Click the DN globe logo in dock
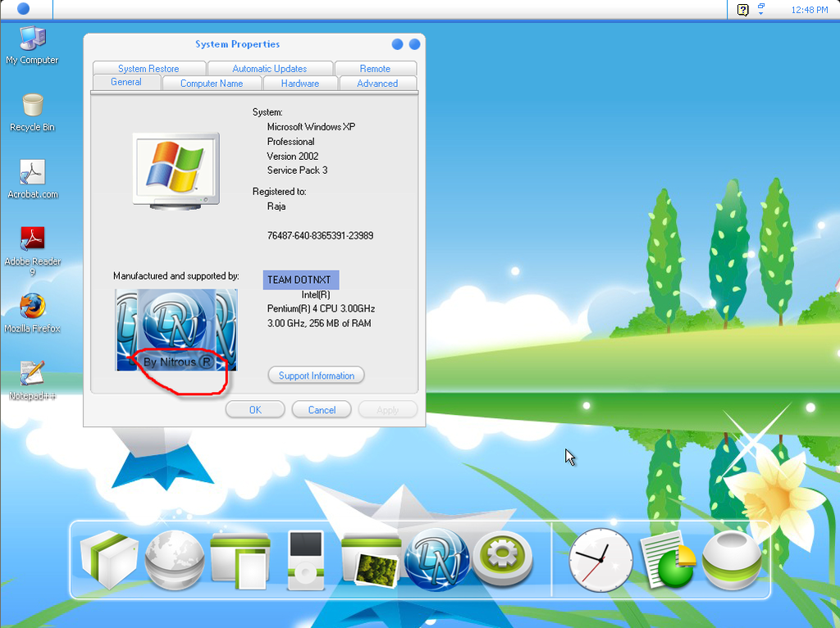Image resolution: width=840 pixels, height=628 pixels. 438,557
